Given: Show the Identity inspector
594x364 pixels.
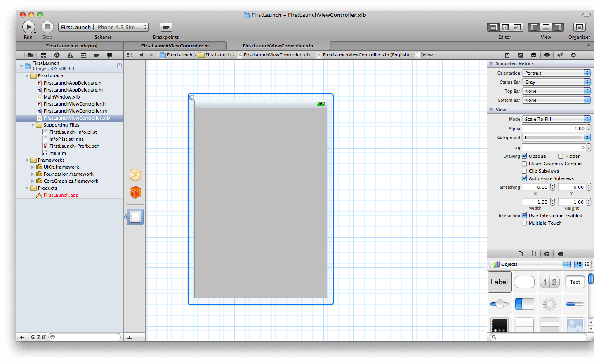Looking at the screenshot, I should [x=534, y=55].
